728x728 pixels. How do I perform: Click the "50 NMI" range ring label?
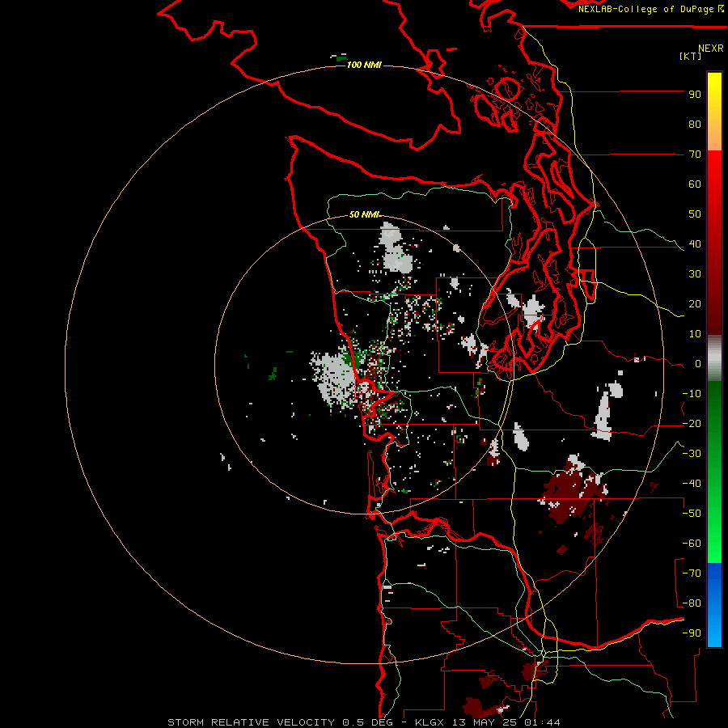tap(364, 214)
